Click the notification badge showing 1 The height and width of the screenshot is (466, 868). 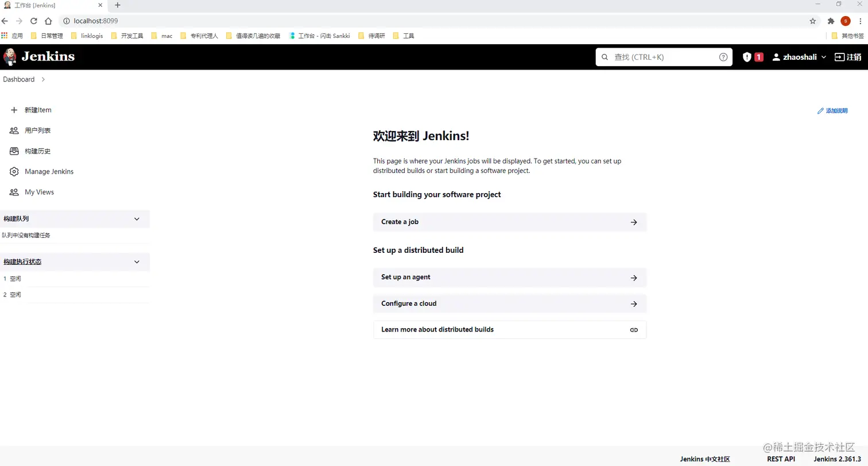[x=758, y=56]
